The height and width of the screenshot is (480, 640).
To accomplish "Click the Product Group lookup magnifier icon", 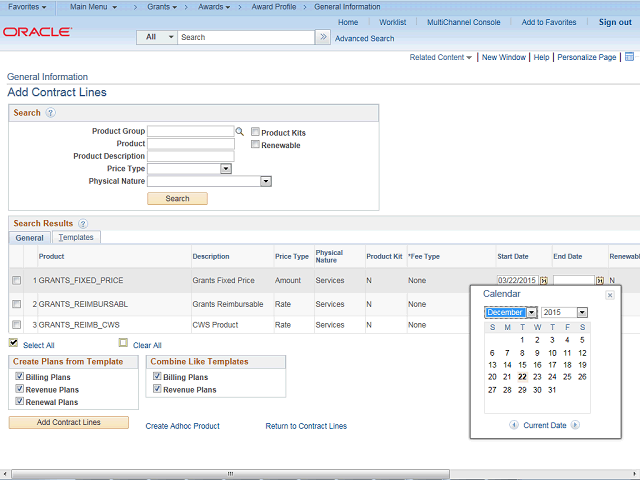I will click(240, 131).
